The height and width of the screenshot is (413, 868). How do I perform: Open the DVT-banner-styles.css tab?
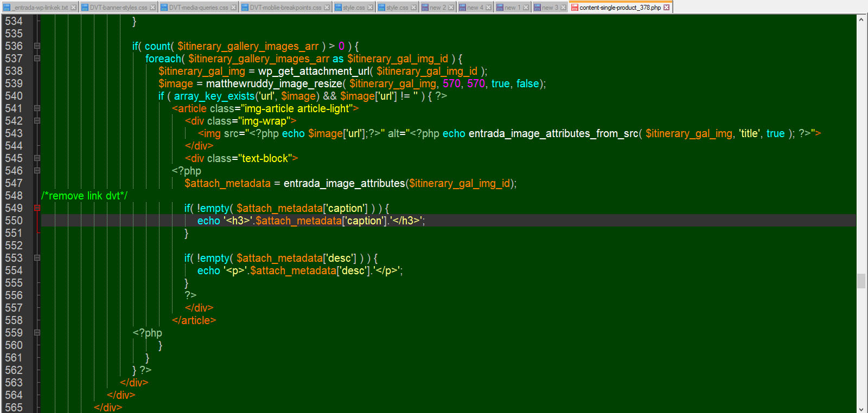[x=118, y=8]
